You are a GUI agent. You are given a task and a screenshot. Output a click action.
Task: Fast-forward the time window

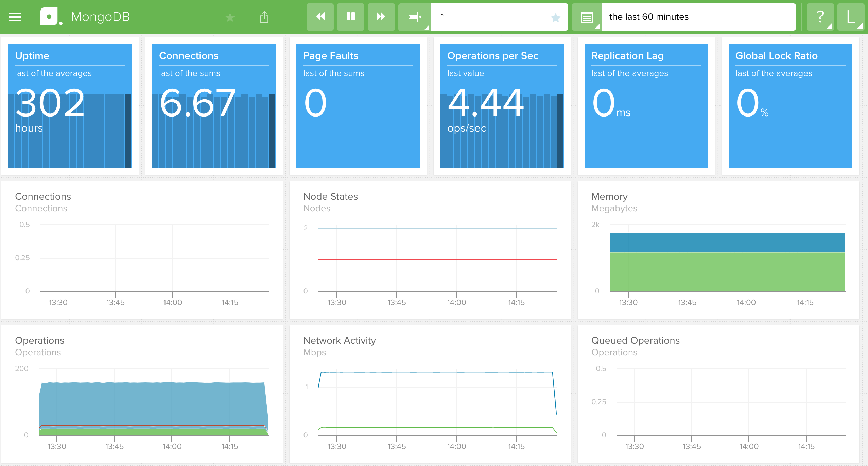(x=381, y=17)
